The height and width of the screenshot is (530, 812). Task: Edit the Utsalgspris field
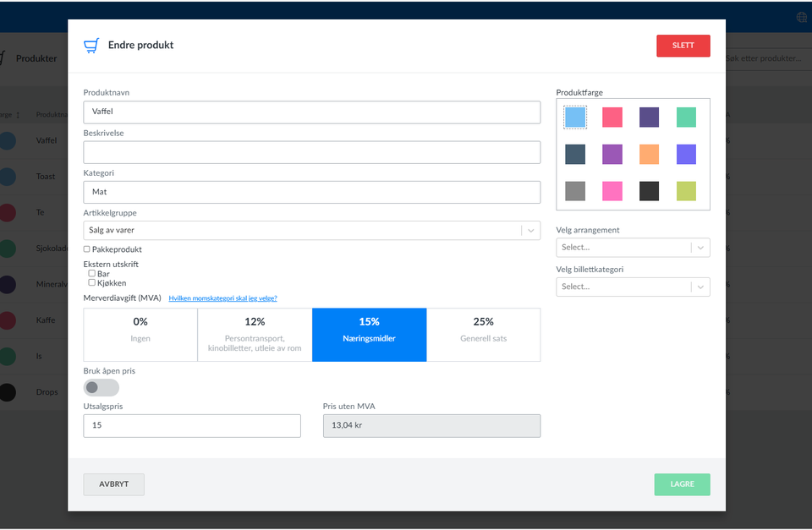[192, 425]
